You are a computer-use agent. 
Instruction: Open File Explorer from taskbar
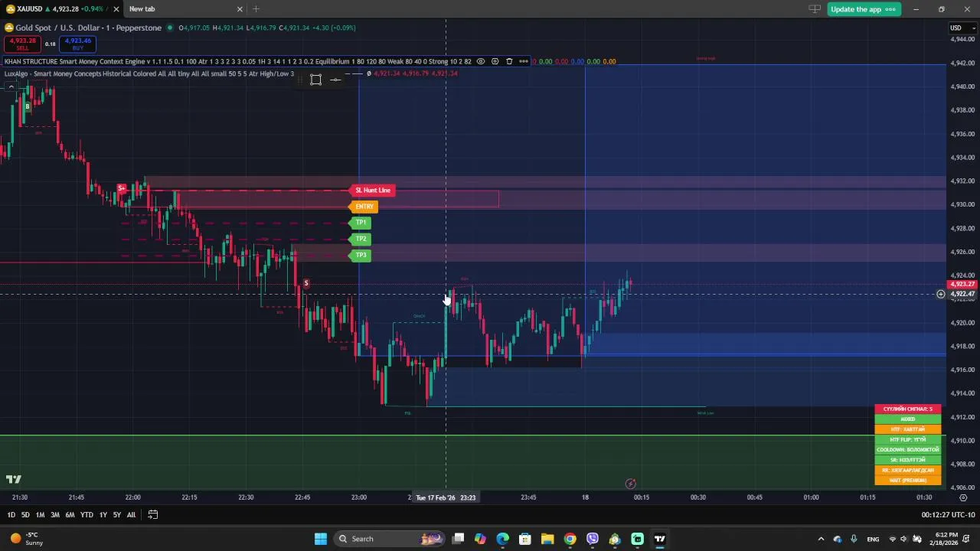(x=547, y=539)
